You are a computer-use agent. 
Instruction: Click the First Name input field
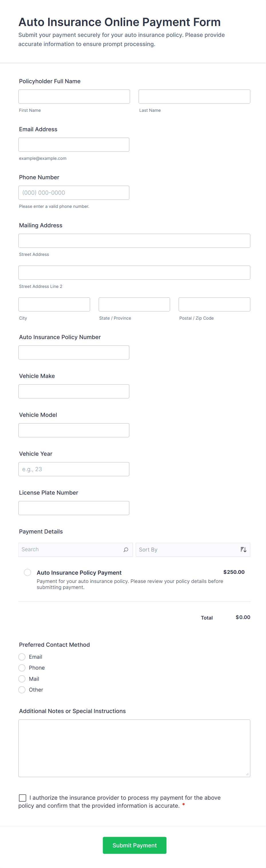74,96
